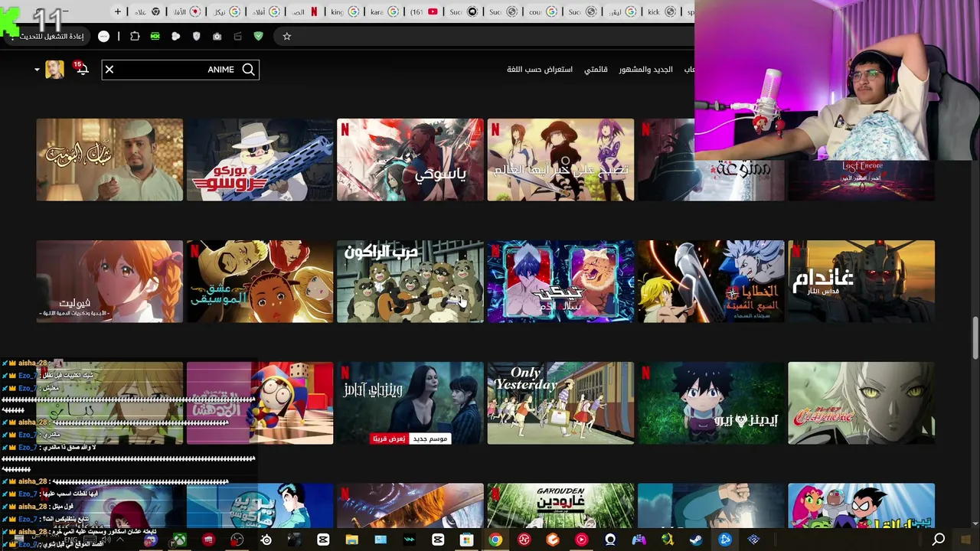Edit the ANIME search field

pyautogui.click(x=180, y=70)
